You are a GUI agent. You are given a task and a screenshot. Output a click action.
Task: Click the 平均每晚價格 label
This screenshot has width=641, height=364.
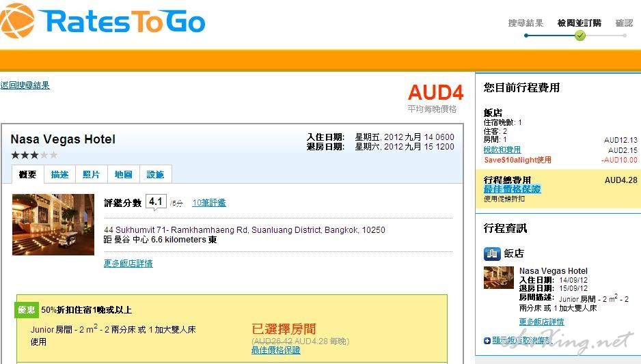point(432,109)
